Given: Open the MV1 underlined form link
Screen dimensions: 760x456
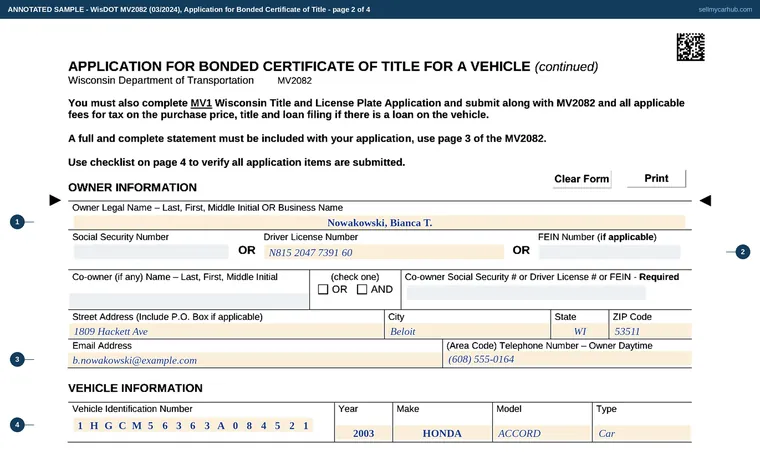Looking at the screenshot, I should (201, 103).
